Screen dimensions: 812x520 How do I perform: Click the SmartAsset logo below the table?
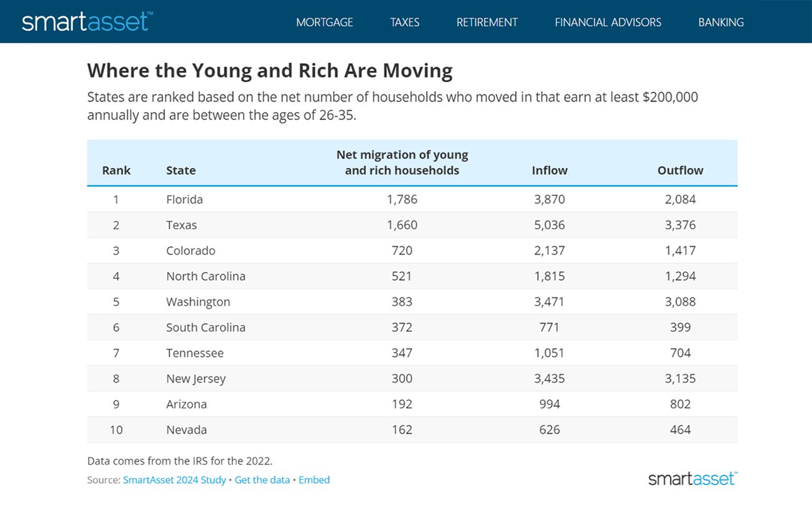(692, 479)
